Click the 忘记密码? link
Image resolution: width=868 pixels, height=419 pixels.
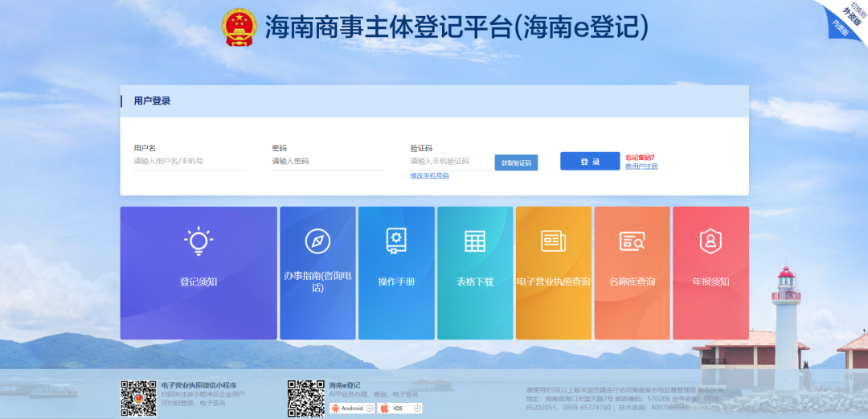tap(640, 158)
